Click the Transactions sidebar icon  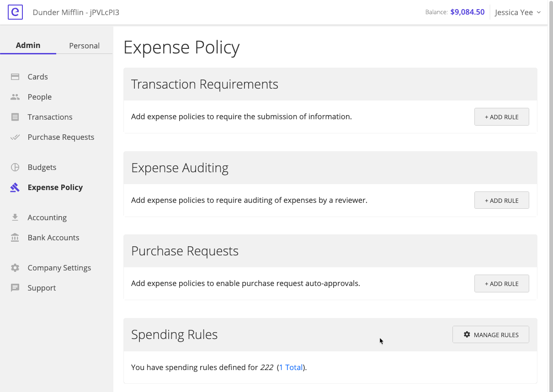16,117
